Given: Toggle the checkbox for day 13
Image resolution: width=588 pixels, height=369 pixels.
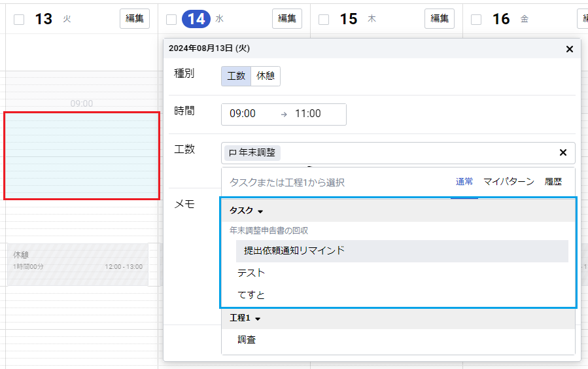Looking at the screenshot, I should [19, 20].
